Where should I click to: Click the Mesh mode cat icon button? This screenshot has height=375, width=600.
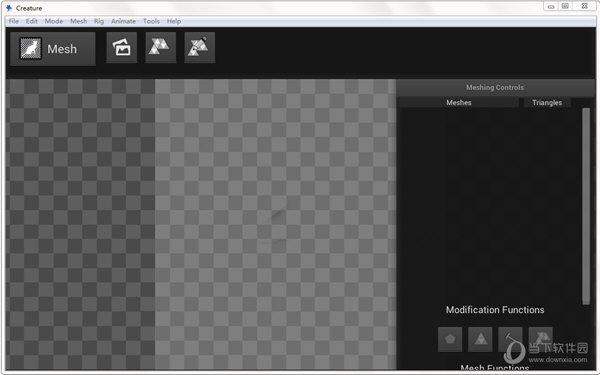[53, 49]
